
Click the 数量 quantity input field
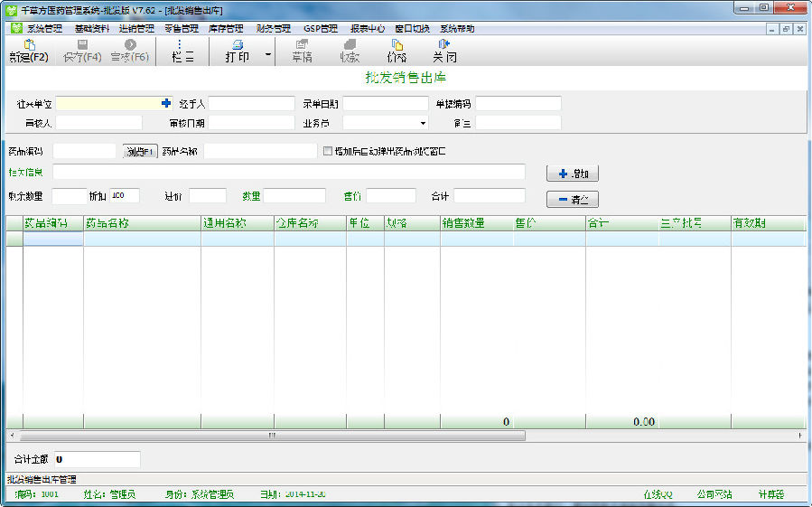point(294,196)
